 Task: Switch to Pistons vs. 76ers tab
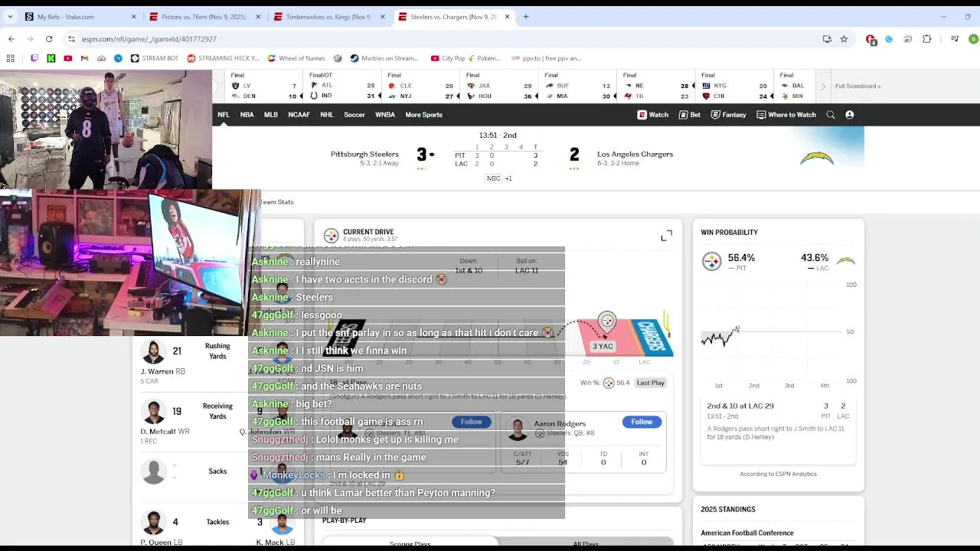(x=205, y=16)
